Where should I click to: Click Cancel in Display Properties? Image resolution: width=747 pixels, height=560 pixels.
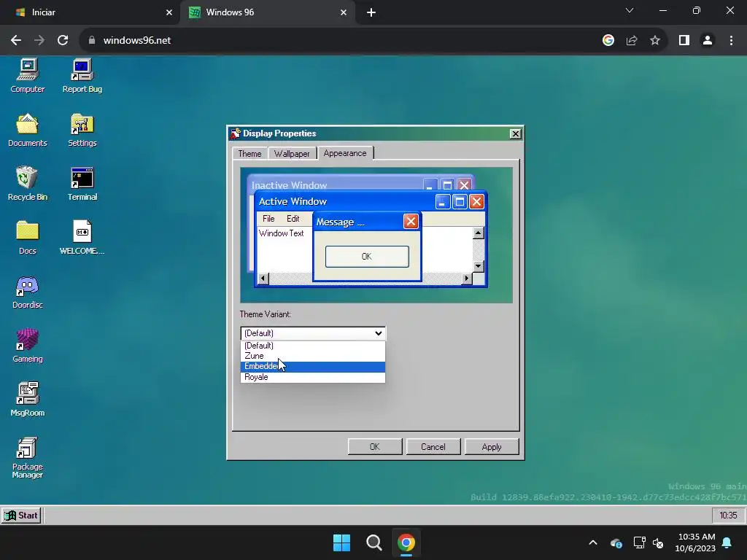(x=433, y=447)
